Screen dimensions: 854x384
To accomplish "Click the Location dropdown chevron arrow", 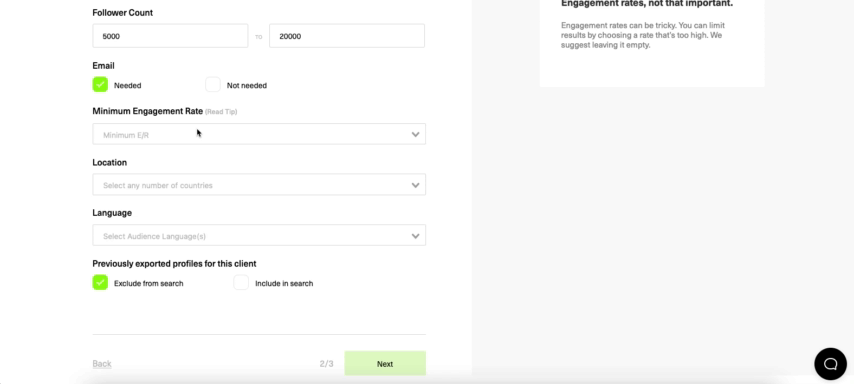I will point(415,185).
